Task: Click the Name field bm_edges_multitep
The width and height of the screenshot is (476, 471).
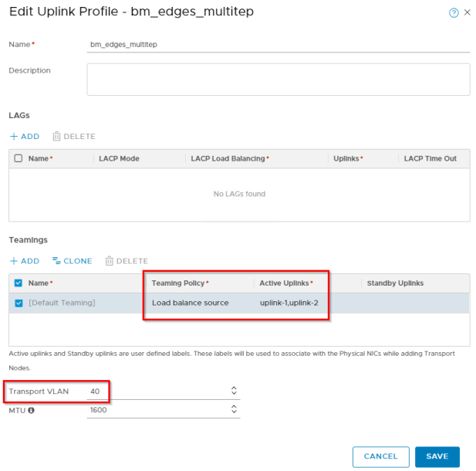Action: tap(278, 45)
